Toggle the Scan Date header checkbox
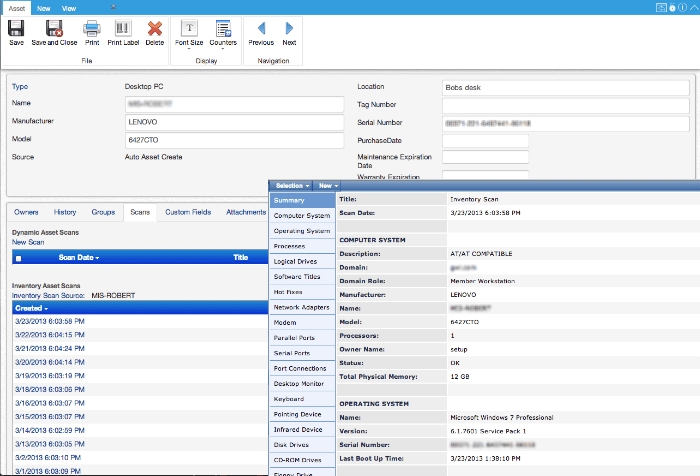700x476 pixels. point(18,258)
